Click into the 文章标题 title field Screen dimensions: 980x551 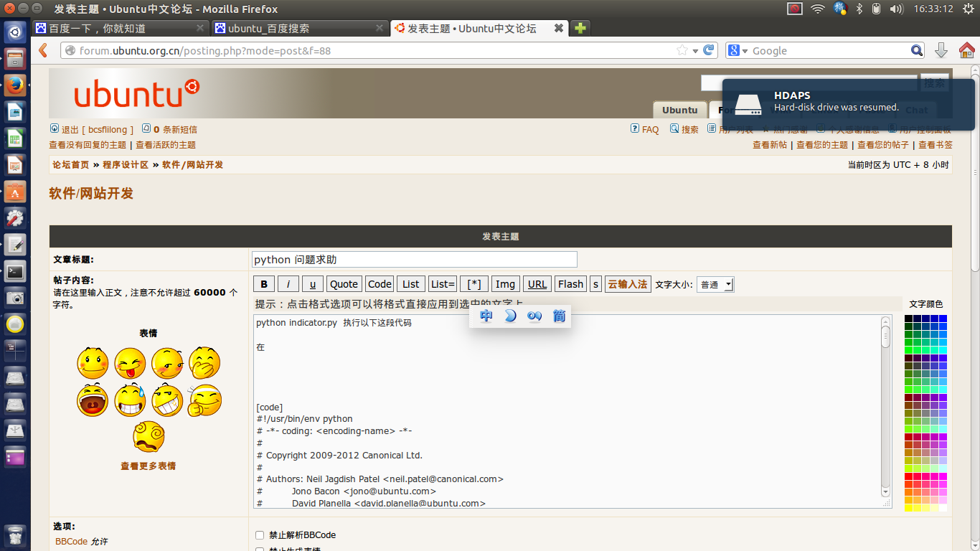tap(415, 259)
